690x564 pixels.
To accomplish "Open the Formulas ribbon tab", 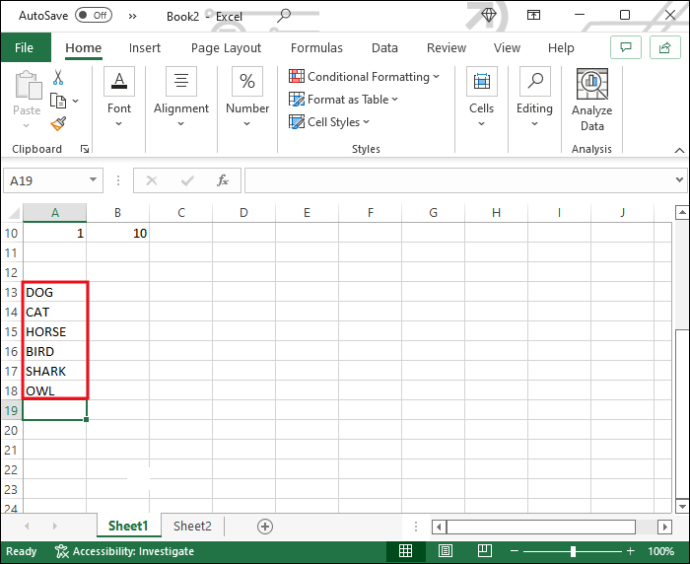I will 316,48.
